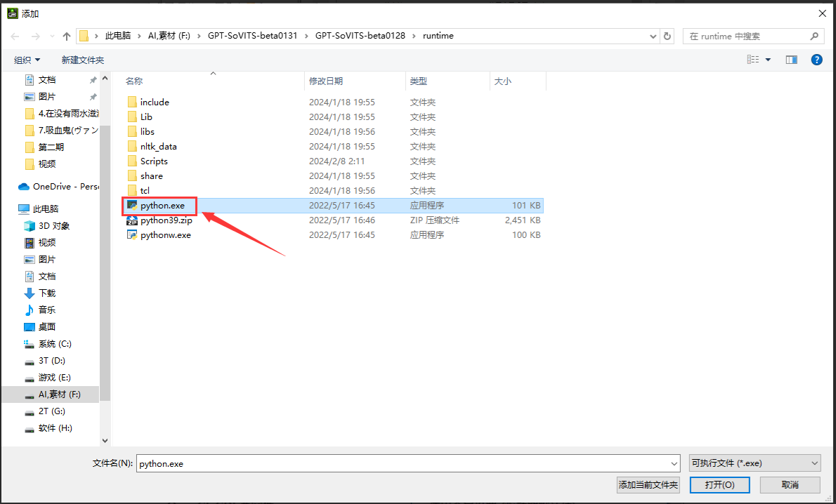Click the refresh icon in address bar

[x=667, y=37]
